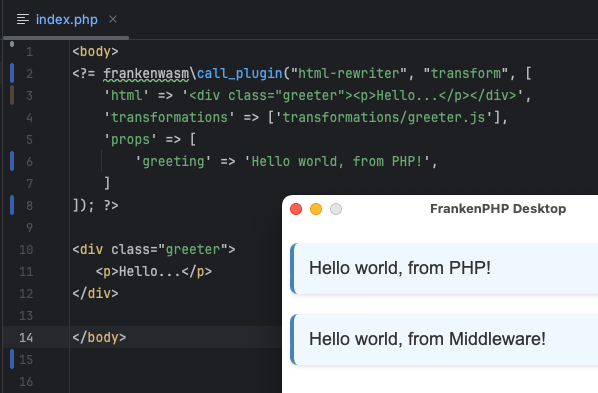Click 'Hello world, from PHP!' string in code
The width and height of the screenshot is (598, 393).
337,161
